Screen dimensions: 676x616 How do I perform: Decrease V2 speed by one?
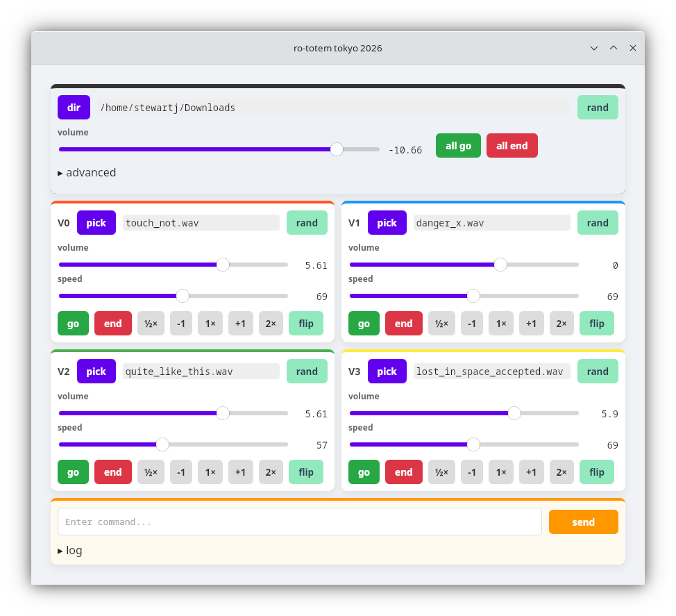pos(181,472)
